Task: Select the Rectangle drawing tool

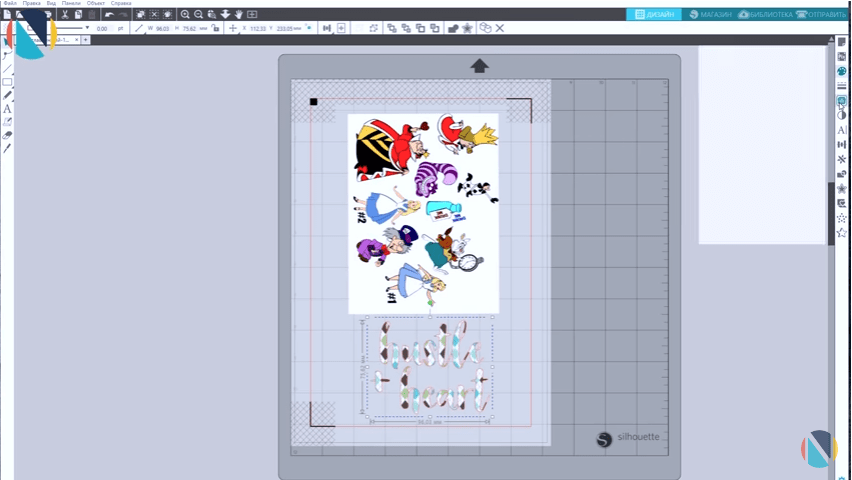Action: click(x=7, y=82)
